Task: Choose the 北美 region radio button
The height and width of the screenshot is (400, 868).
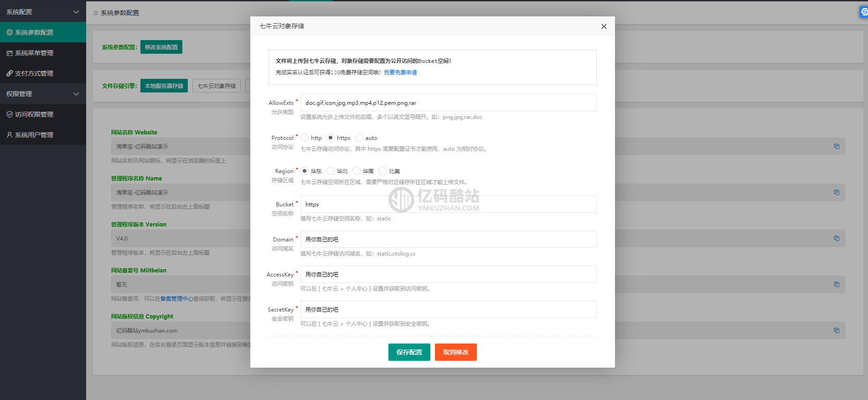Action: coord(382,171)
